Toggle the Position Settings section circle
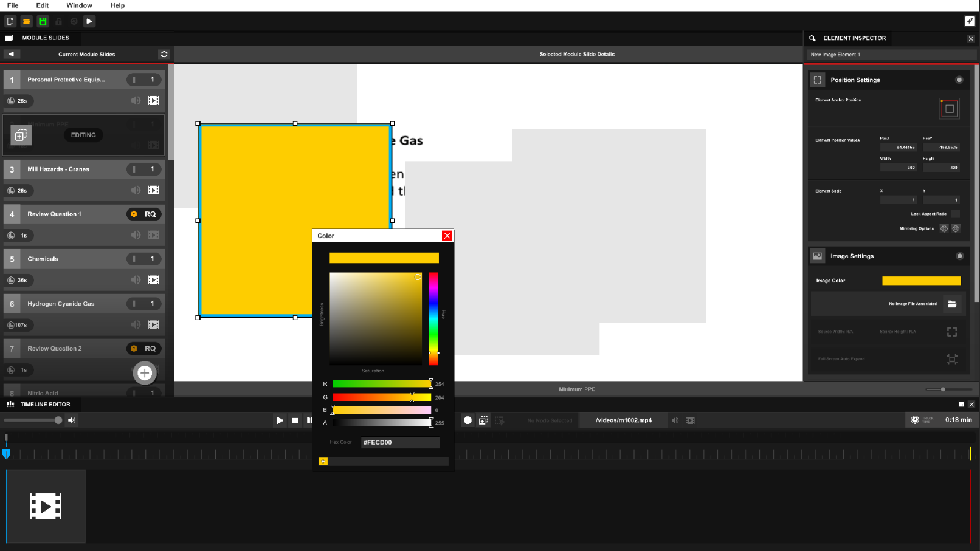The height and width of the screenshot is (551, 980). pyautogui.click(x=959, y=80)
